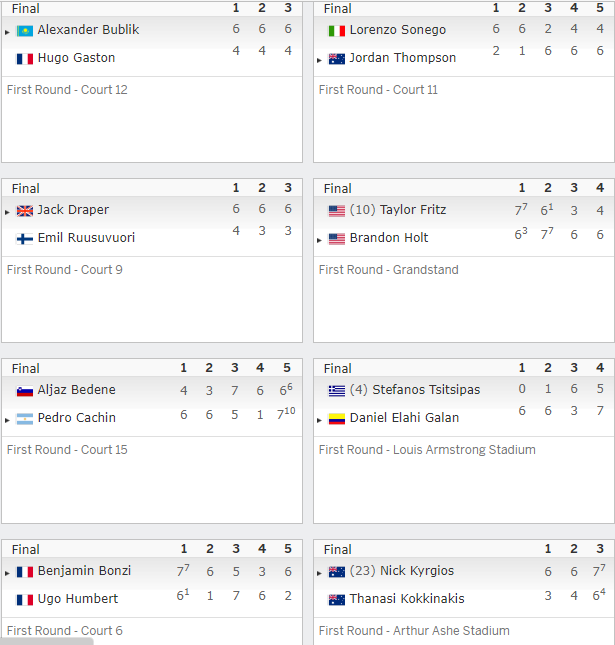Image resolution: width=615 pixels, height=645 pixels.
Task: Click the Finnish flag beside Emil Ruusuvuori
Action: [x=25, y=239]
